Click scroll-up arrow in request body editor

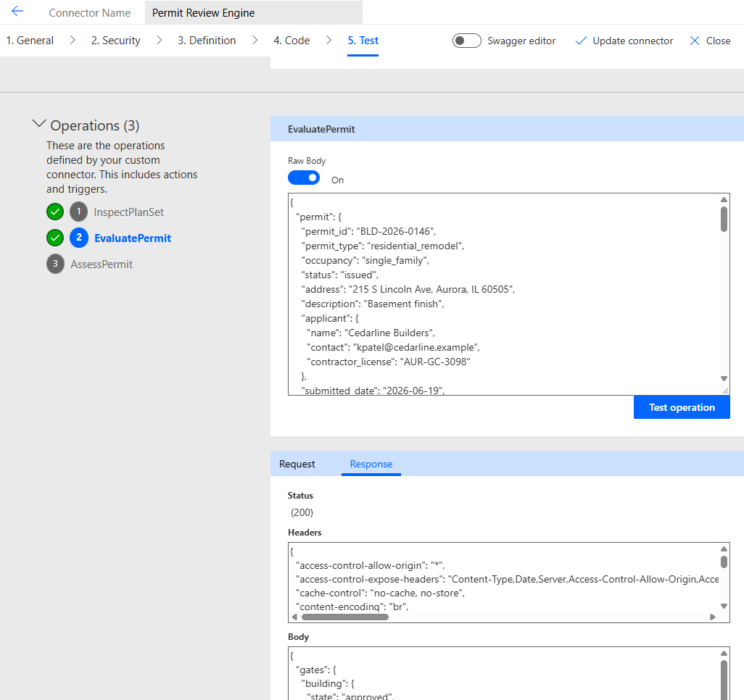click(x=724, y=200)
